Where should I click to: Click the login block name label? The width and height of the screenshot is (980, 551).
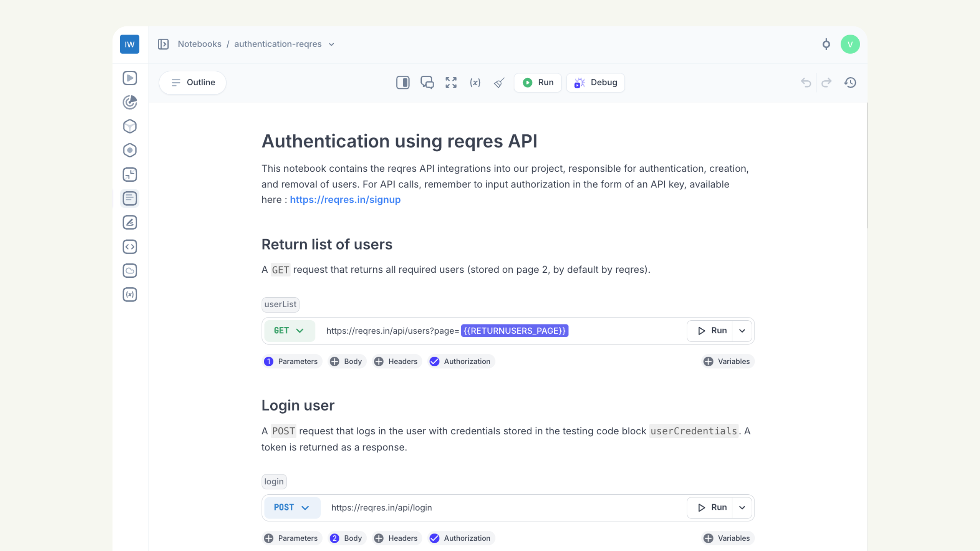(274, 481)
